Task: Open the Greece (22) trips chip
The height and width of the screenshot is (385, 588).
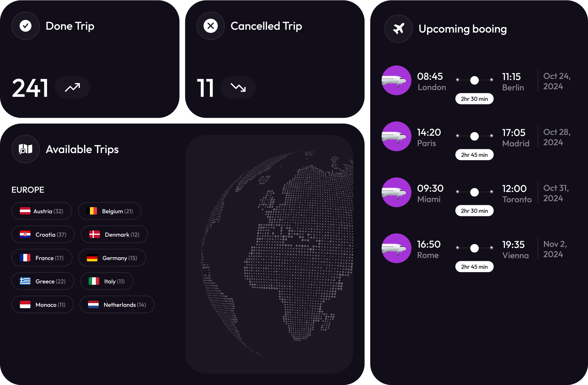Action: (x=43, y=281)
